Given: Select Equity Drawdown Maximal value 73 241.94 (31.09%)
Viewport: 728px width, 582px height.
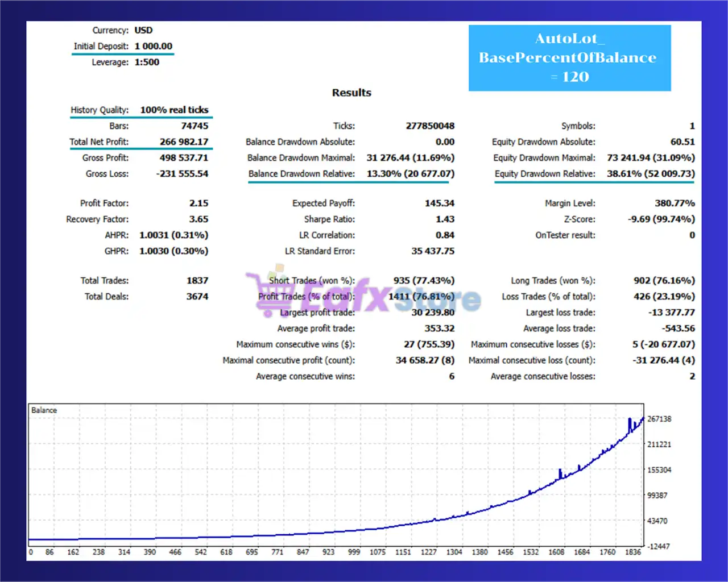Looking at the screenshot, I should 651,157.
